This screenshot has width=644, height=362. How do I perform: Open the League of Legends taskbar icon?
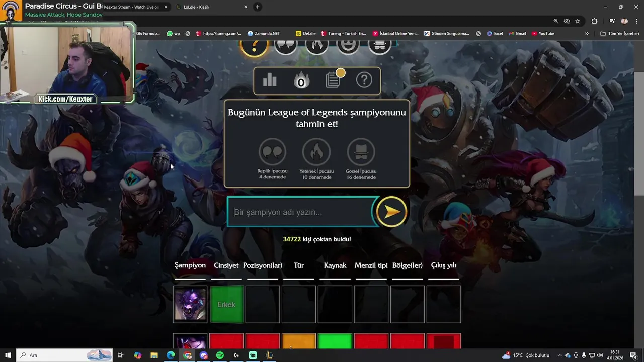coord(269,355)
